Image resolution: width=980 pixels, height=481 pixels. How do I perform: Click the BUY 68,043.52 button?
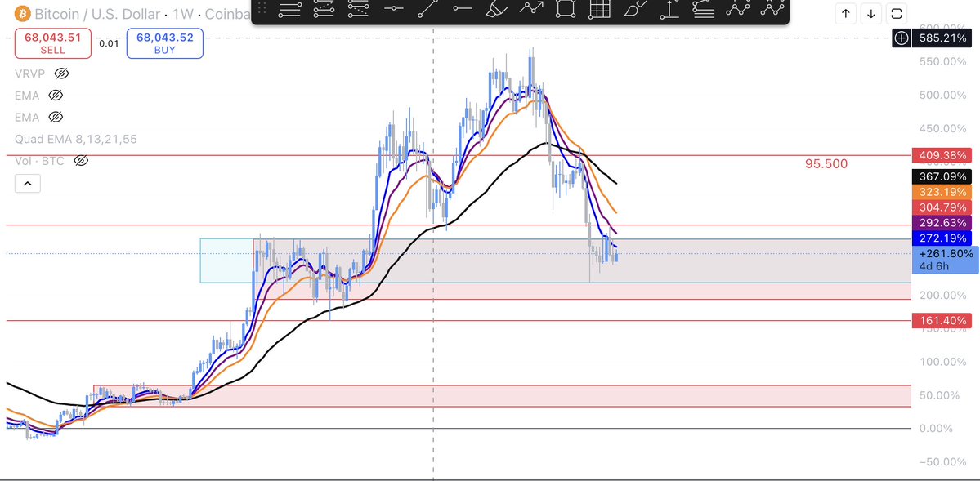point(165,44)
